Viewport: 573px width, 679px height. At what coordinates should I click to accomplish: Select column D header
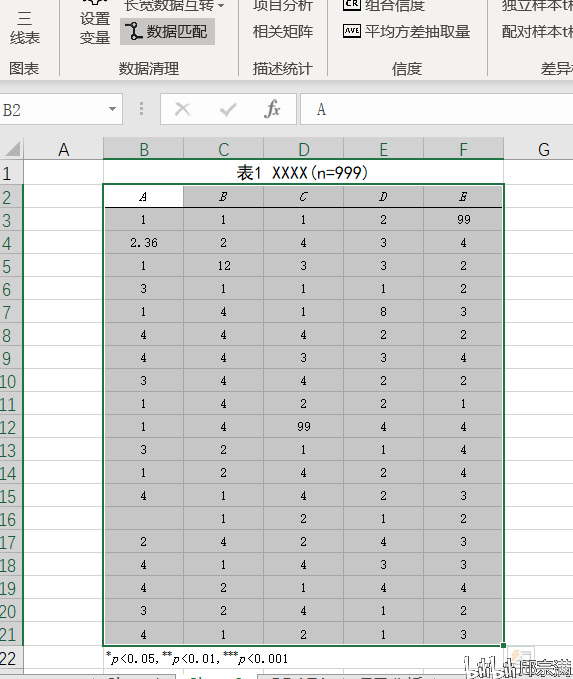(304, 149)
